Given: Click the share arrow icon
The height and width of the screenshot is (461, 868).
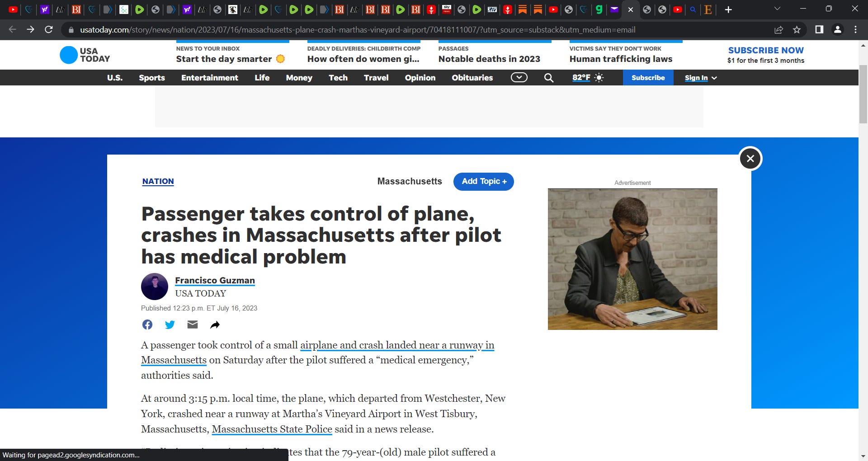Looking at the screenshot, I should pyautogui.click(x=215, y=325).
